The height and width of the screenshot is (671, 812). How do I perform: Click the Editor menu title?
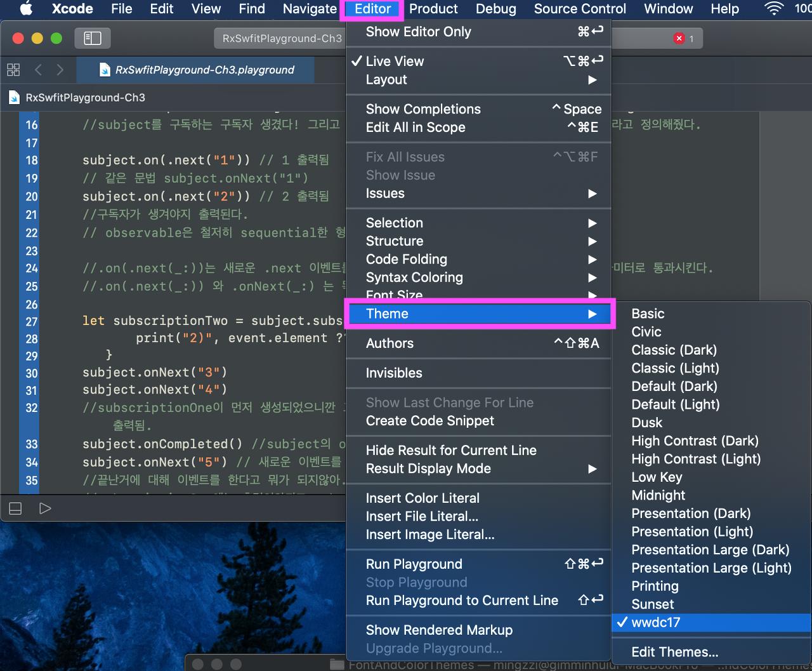click(372, 8)
